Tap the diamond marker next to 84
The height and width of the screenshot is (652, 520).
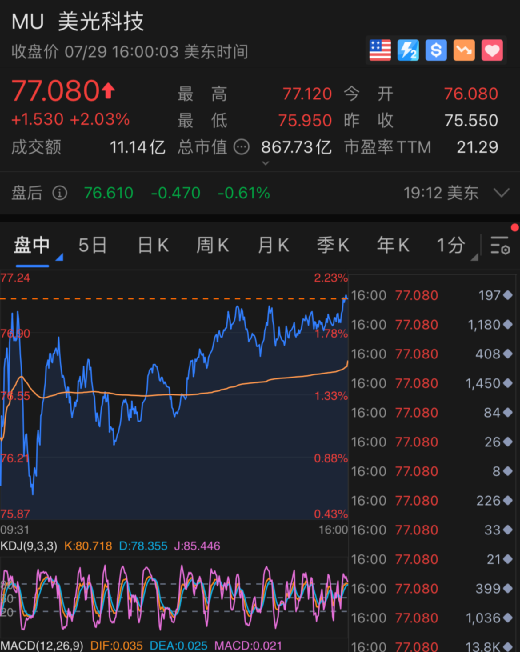pos(508,412)
